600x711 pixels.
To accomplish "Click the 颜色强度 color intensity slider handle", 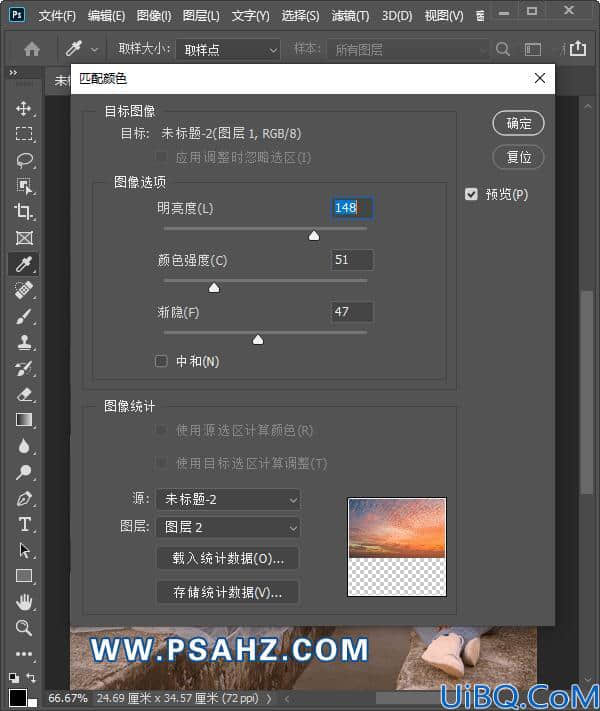I will click(214, 287).
